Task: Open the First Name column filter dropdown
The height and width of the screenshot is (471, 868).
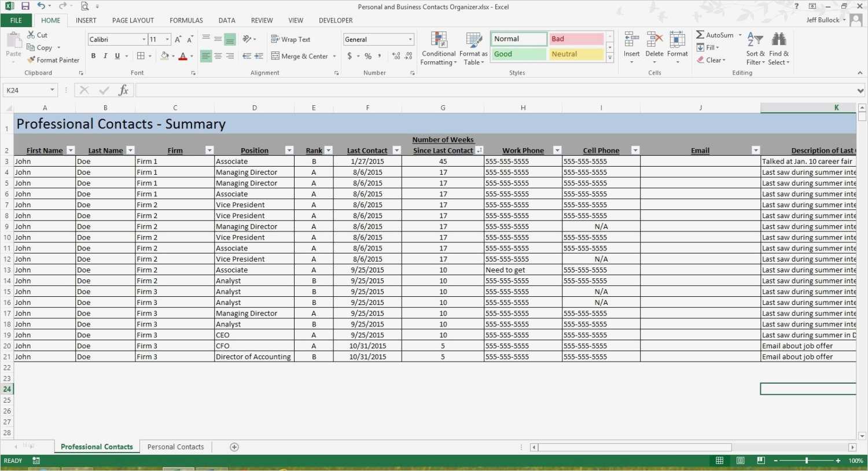Action: pos(71,150)
